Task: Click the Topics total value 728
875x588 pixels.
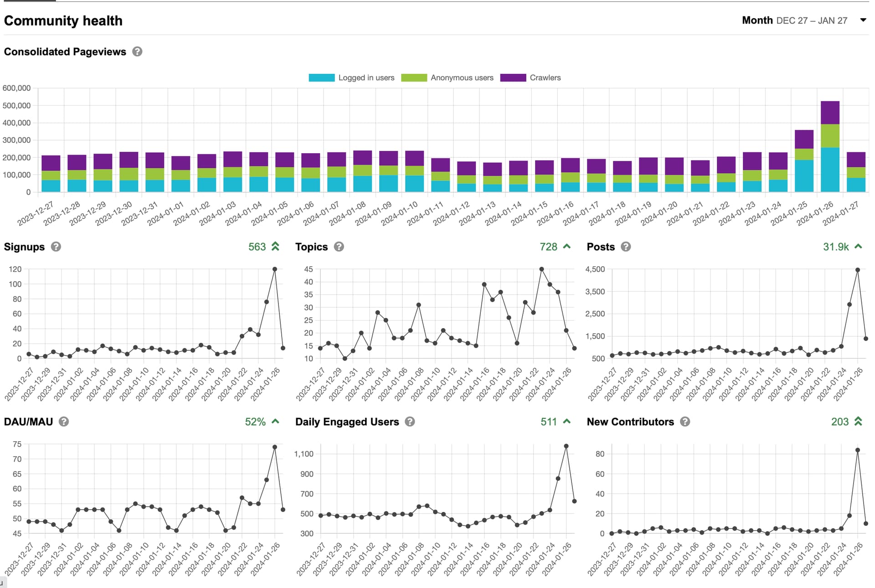Action: [548, 247]
